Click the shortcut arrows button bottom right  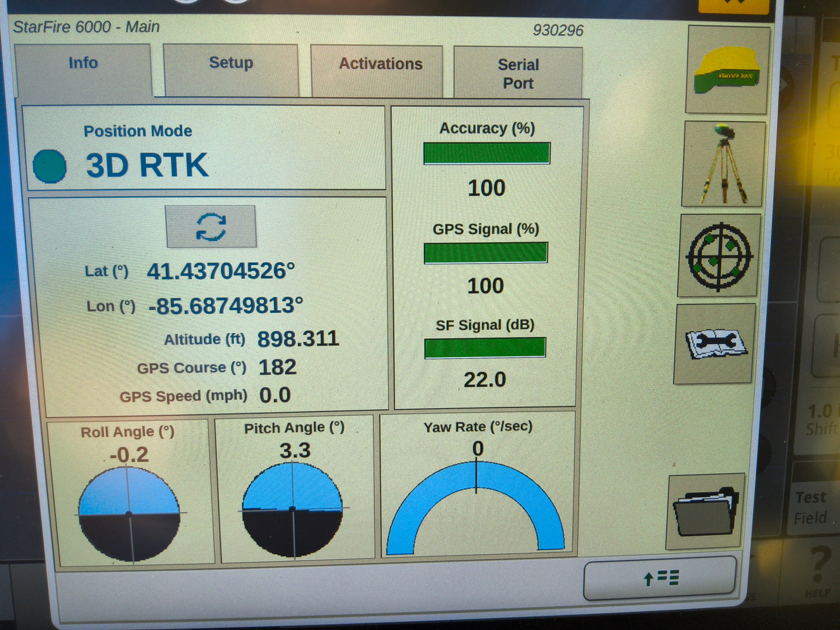[x=660, y=578]
